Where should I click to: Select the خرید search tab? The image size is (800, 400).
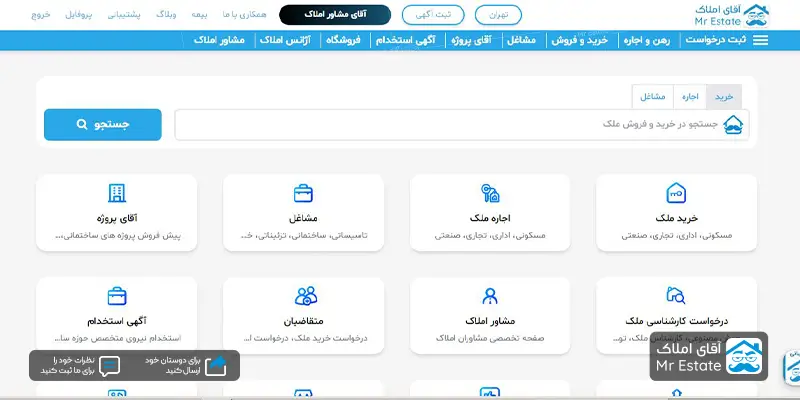click(x=723, y=97)
